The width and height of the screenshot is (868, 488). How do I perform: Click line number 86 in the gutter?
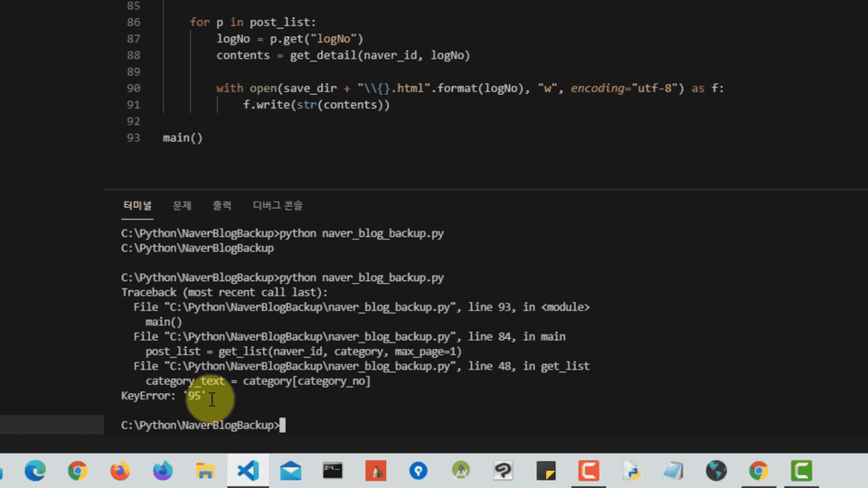click(x=134, y=22)
